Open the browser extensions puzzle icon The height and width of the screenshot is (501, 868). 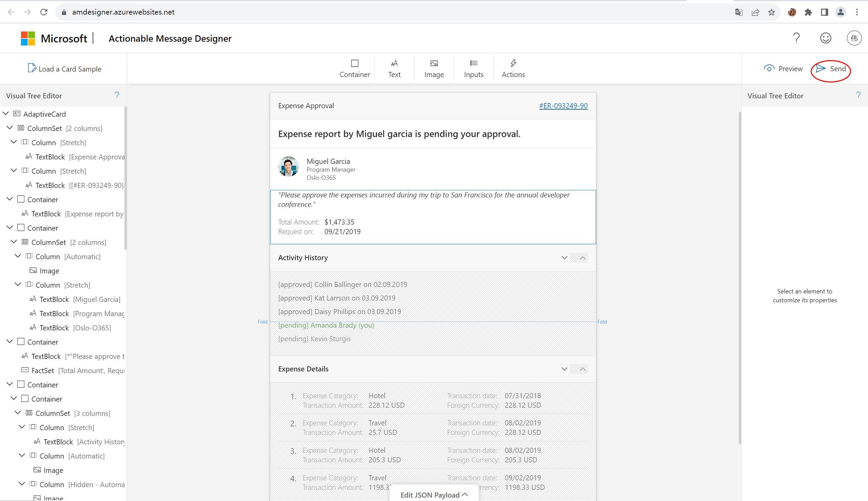click(x=808, y=13)
